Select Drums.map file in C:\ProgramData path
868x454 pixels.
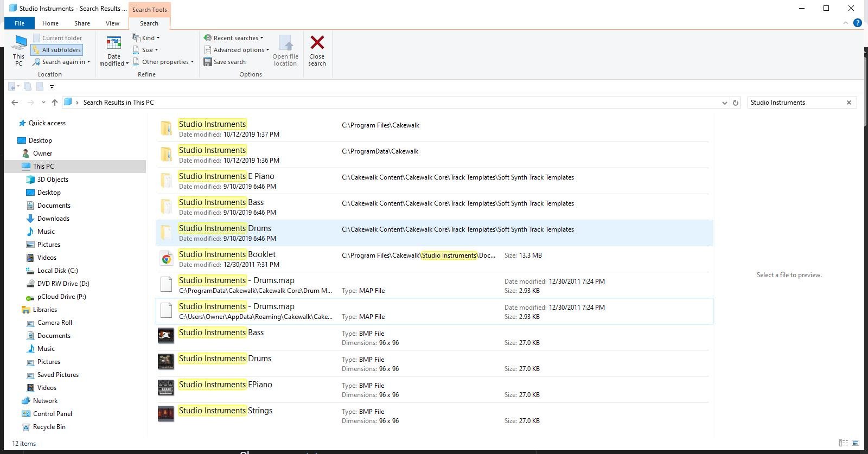point(435,285)
